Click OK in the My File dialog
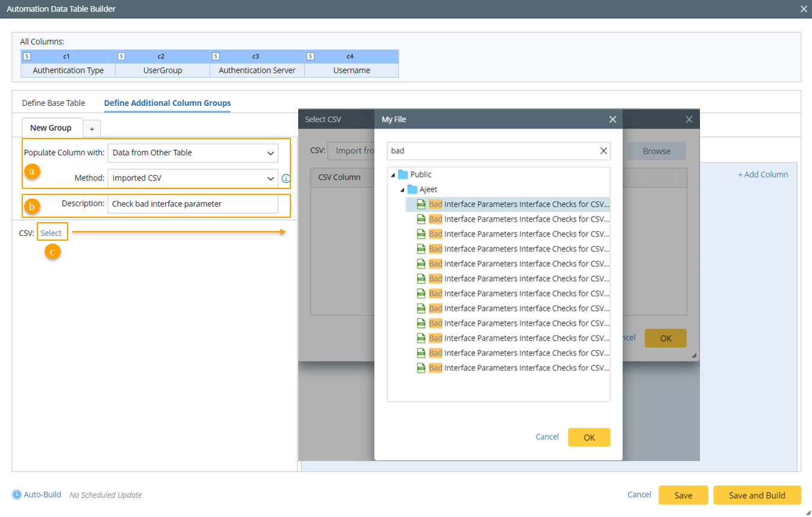The image size is (812, 517). [x=589, y=438]
